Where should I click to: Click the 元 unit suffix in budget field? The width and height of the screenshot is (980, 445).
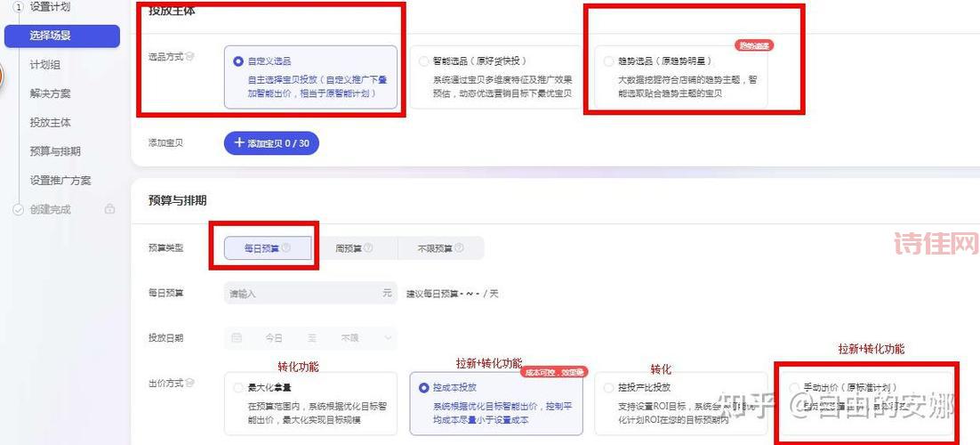[387, 293]
